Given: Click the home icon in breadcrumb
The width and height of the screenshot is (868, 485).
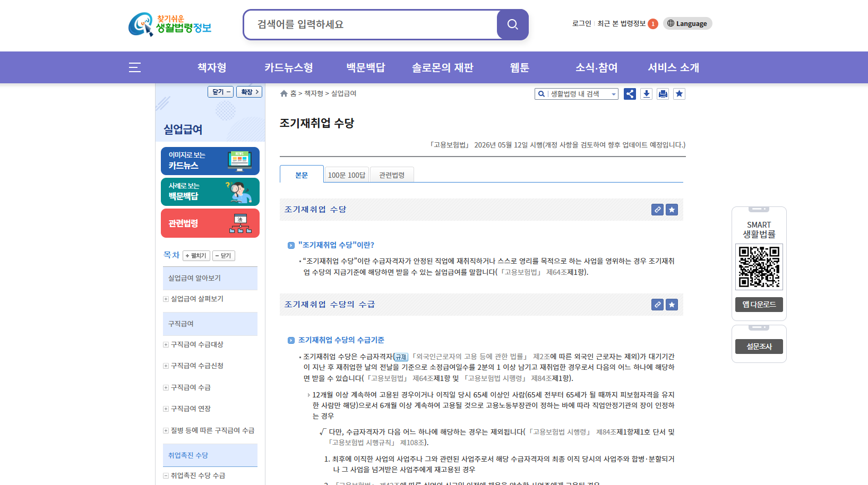Looking at the screenshot, I should [284, 93].
